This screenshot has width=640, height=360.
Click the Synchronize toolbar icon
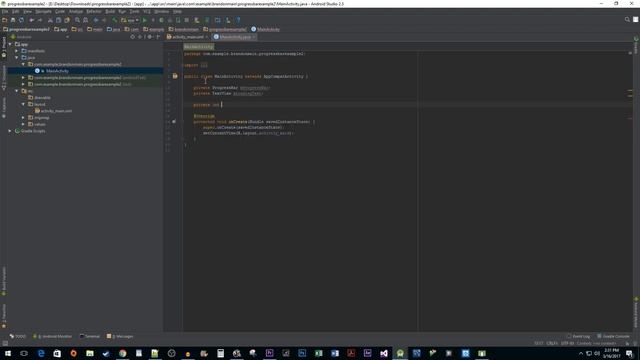(22, 20)
